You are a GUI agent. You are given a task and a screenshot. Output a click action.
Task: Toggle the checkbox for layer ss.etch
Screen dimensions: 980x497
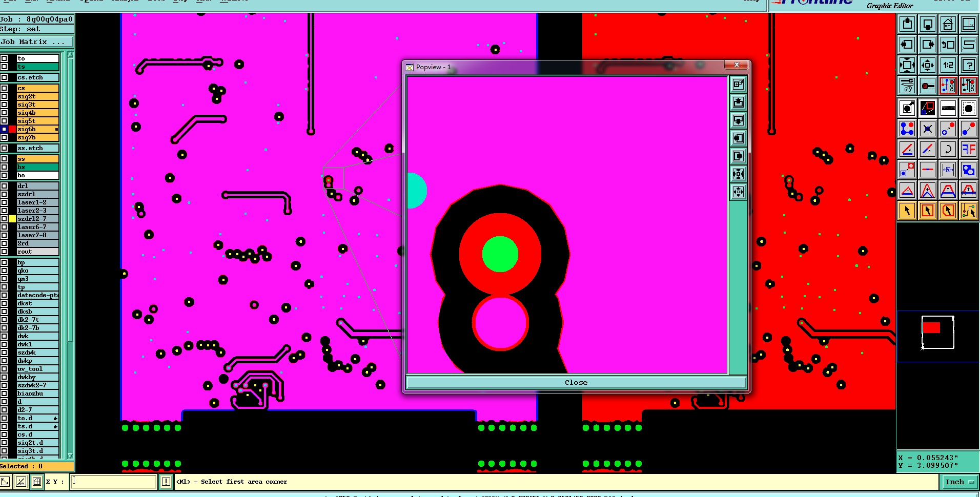tap(4, 148)
